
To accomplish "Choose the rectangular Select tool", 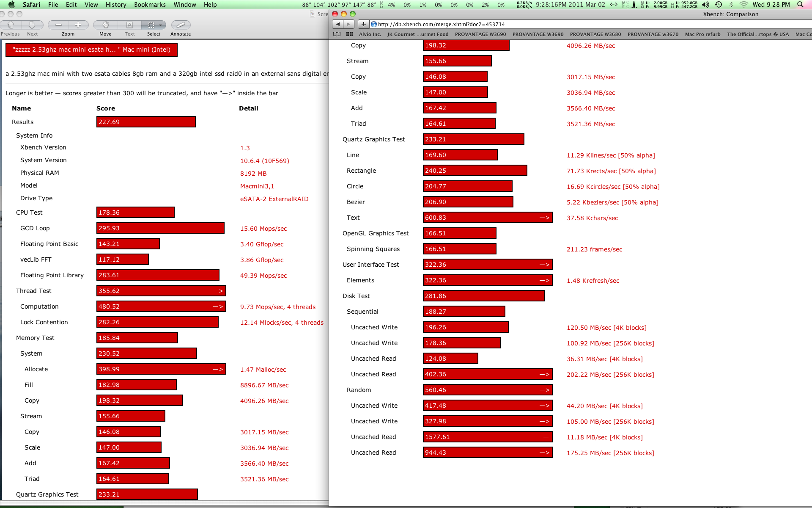I will coord(151,25).
